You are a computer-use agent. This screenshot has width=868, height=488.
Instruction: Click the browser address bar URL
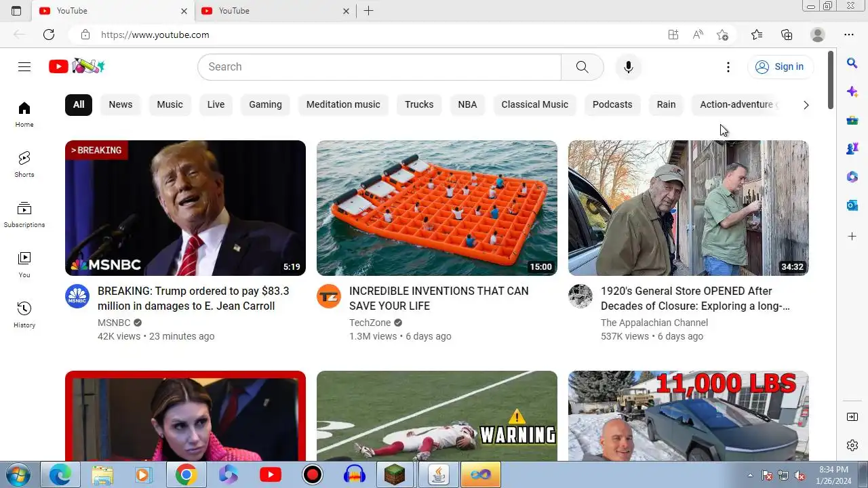155,35
